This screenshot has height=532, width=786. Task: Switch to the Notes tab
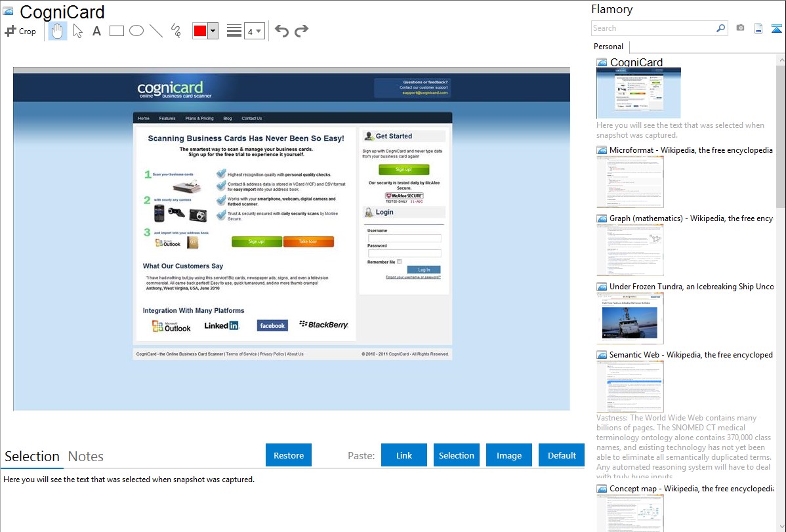coord(86,457)
